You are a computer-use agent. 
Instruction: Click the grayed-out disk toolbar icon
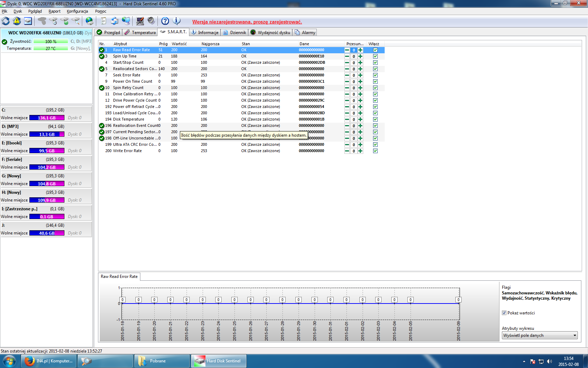(42, 21)
